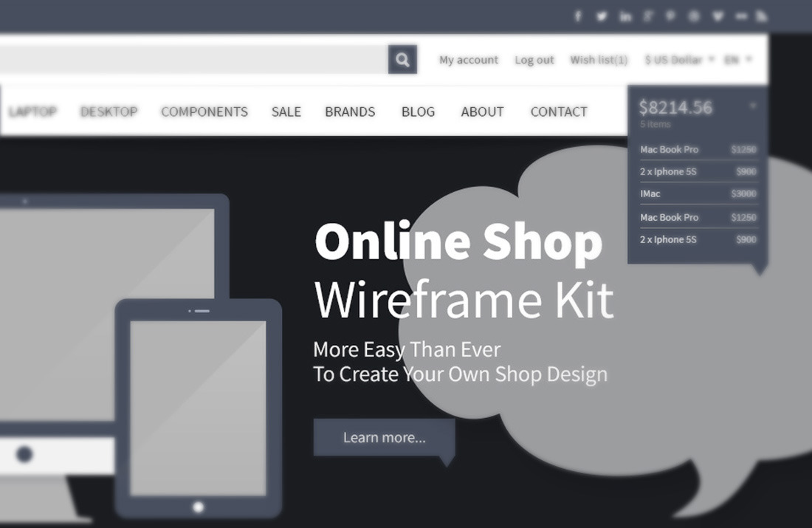812x528 pixels.
Task: Visit the LinkedIn social icon
Action: pos(625,16)
